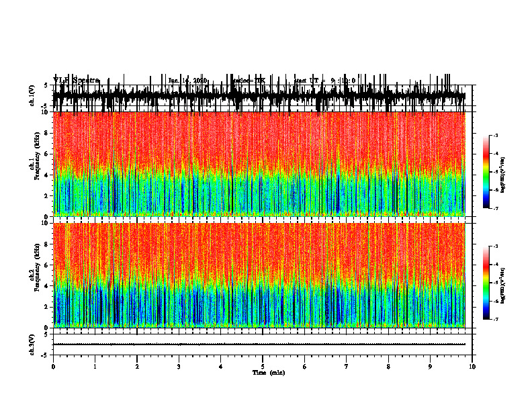Click the 5 V tick on the ch.1(V) axis
The height and width of the screenshot is (411, 532).
coord(46,86)
